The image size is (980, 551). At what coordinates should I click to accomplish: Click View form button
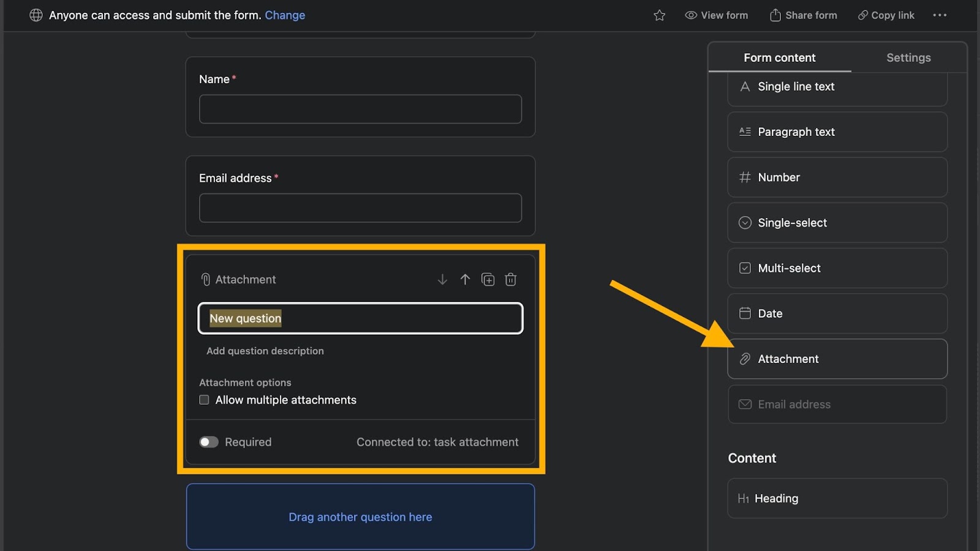click(x=717, y=15)
